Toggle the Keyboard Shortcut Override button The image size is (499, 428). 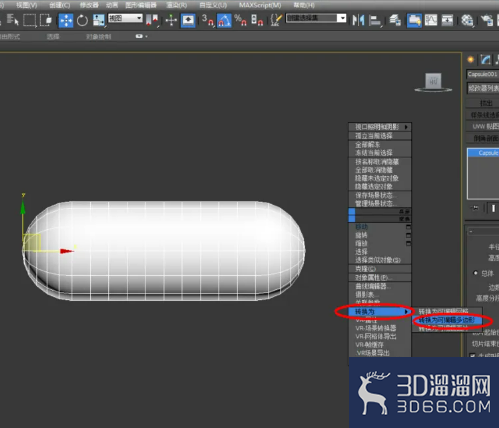[x=188, y=20]
